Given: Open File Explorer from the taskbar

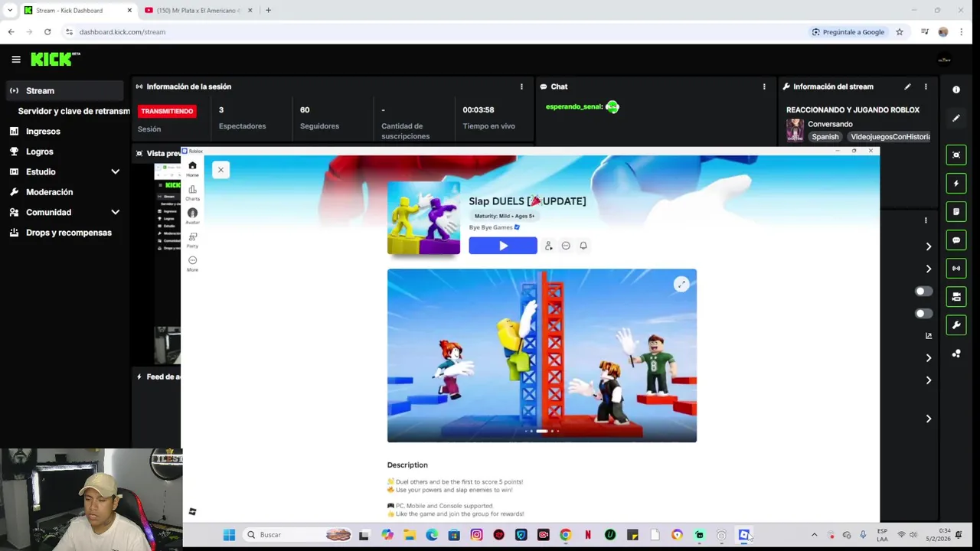Looking at the screenshot, I should 410,535.
